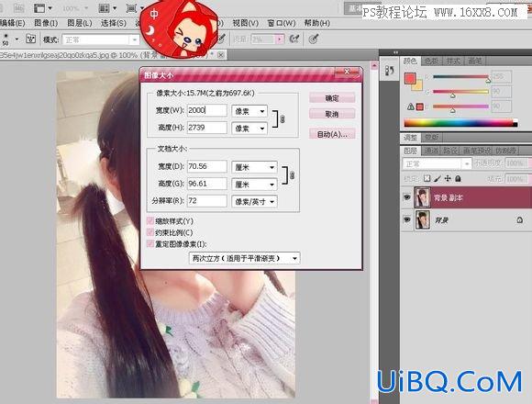Click the 分辨率(R) field showing 72

pyautogui.click(x=206, y=201)
